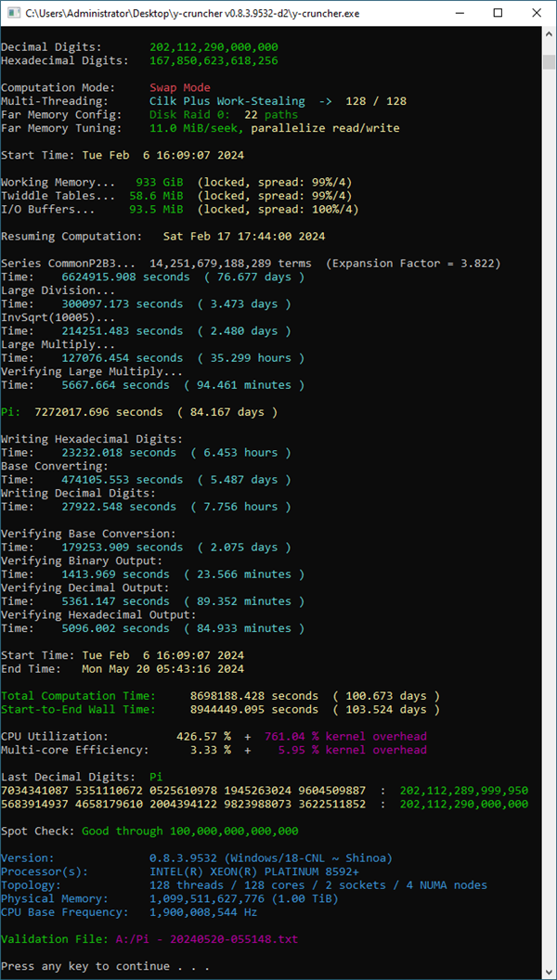Click '11.0 MiB/seek' tuning value
Screen dimensions: 557x980
coord(194,128)
